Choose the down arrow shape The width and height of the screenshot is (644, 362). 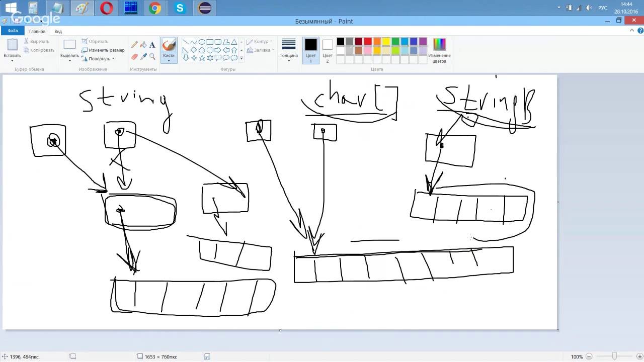[185, 58]
